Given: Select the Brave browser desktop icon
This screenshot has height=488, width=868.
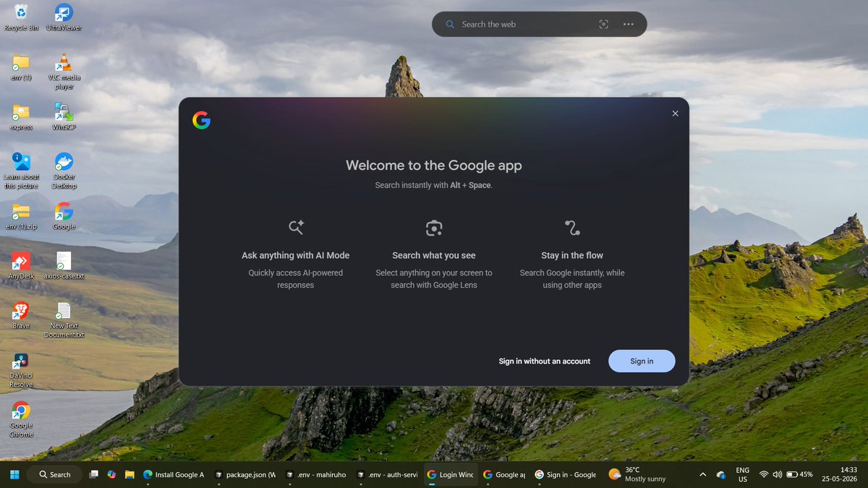Looking at the screenshot, I should (21, 316).
